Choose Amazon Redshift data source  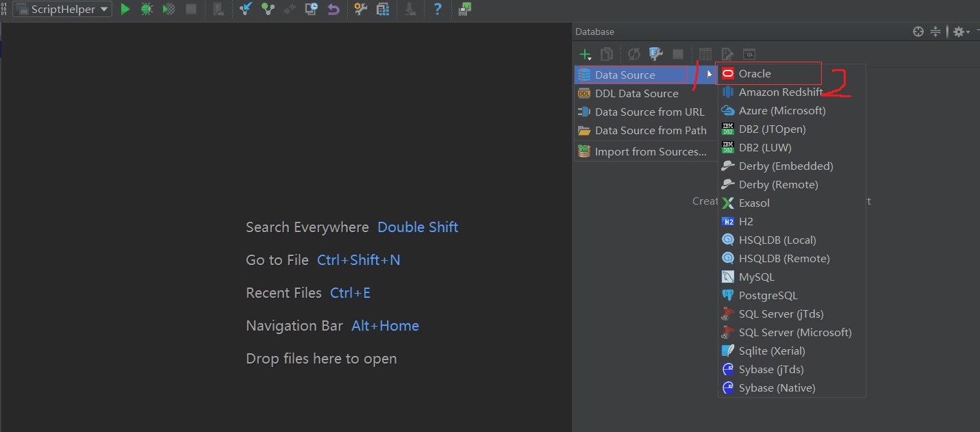click(x=780, y=92)
